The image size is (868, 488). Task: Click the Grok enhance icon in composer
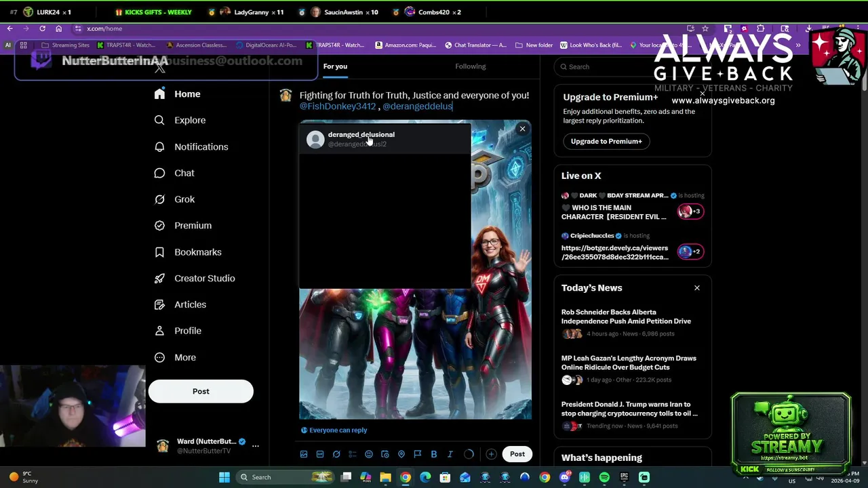coord(336,454)
